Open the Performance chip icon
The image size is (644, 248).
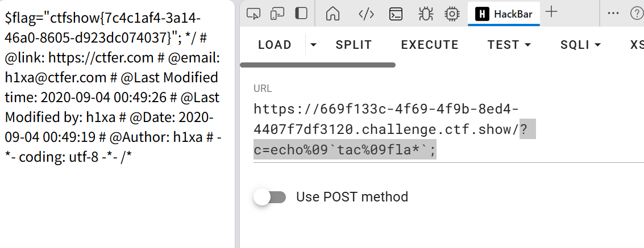tap(452, 14)
